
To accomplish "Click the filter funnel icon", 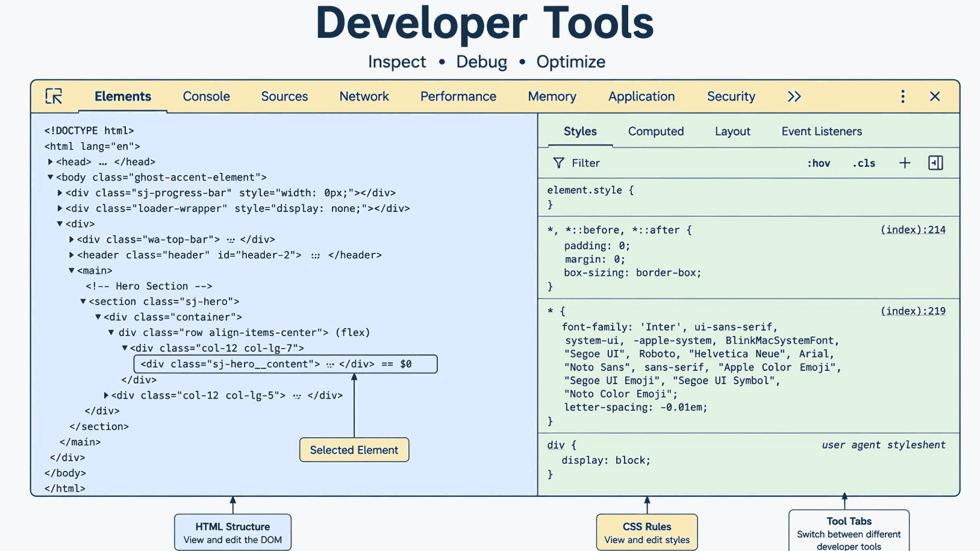I will click(558, 163).
